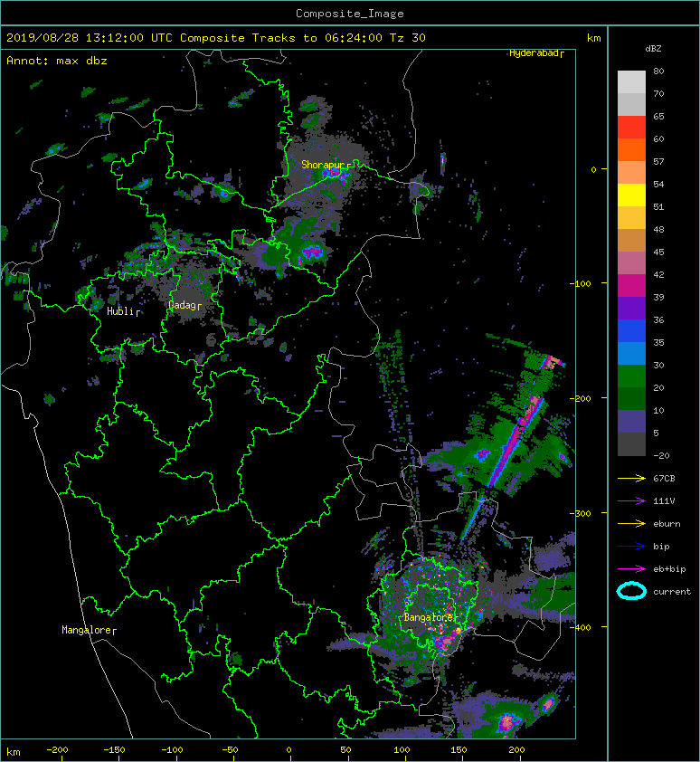Select the bright green 20-30 dBZ swatch
This screenshot has height=762, width=700.
pos(631,376)
